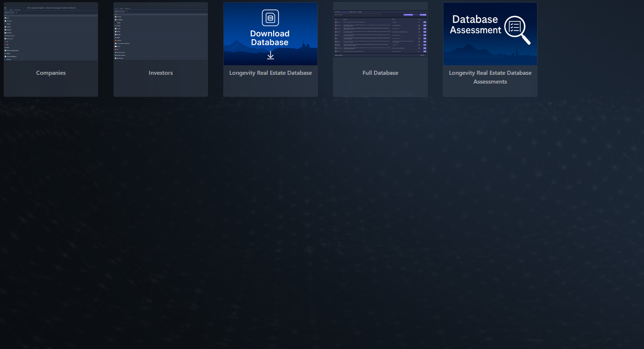Click the database file icon above Download Database
Image resolution: width=644 pixels, height=349 pixels.
[x=270, y=18]
